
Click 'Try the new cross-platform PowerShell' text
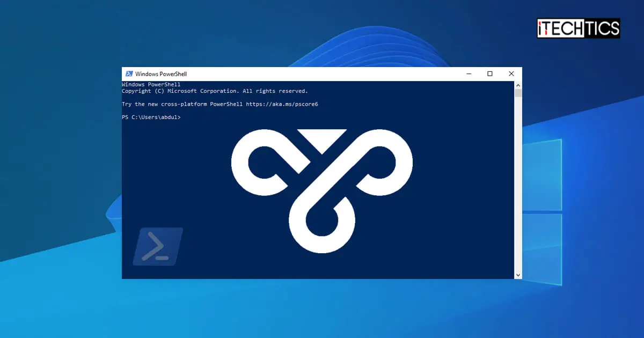tap(182, 104)
